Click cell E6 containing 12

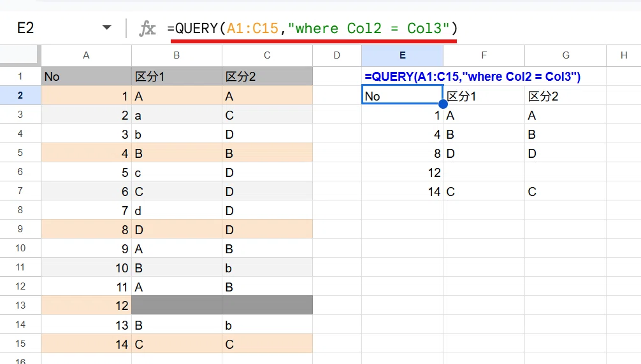pyautogui.click(x=402, y=172)
